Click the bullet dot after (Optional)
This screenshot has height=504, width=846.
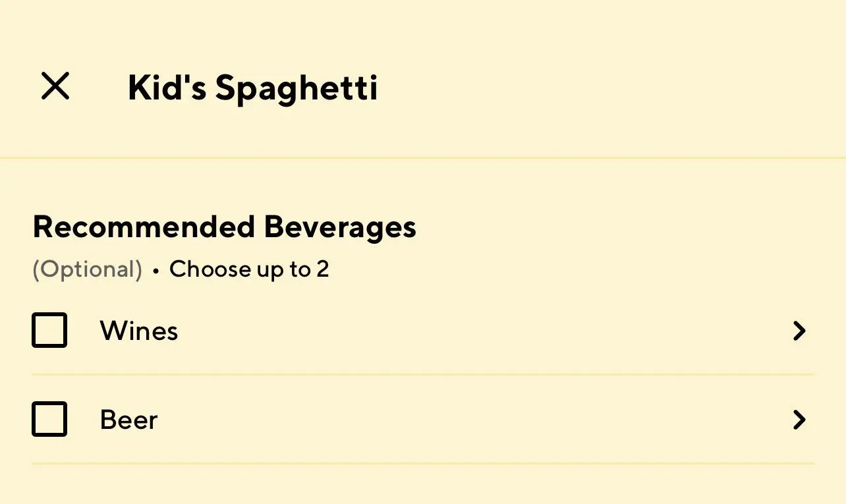click(156, 271)
